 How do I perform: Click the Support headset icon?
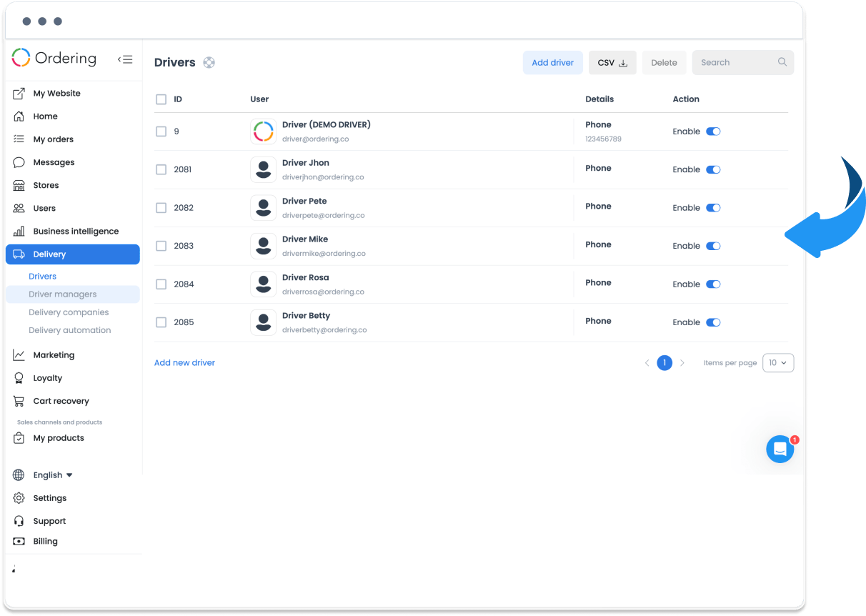tap(19, 521)
